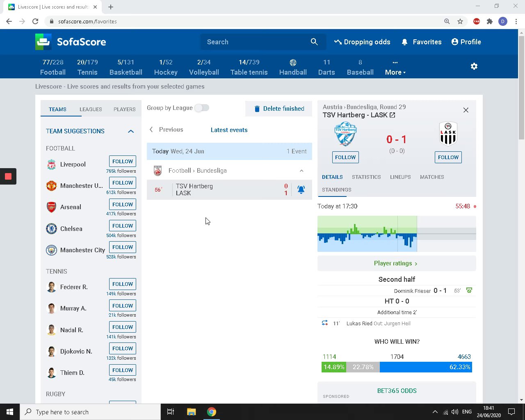Open Chrome extensions puzzle icon
This screenshot has height=420, width=525.
(x=490, y=21)
